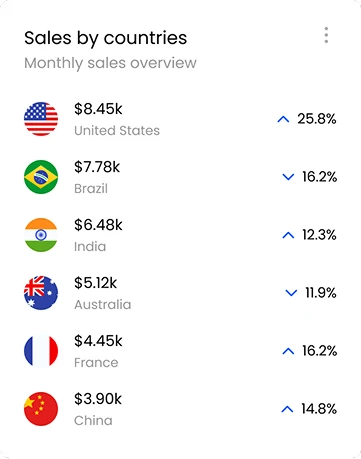
Task: Click the China flag icon
Action: point(41,409)
